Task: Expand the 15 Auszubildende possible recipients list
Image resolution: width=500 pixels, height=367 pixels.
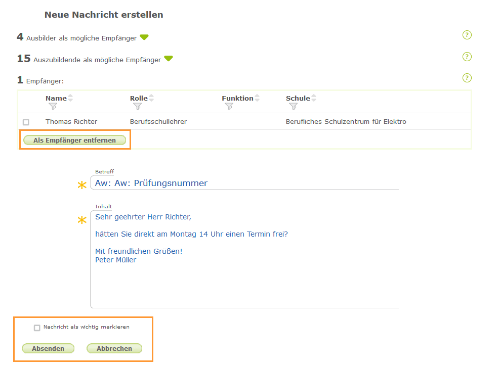Action: click(x=169, y=59)
